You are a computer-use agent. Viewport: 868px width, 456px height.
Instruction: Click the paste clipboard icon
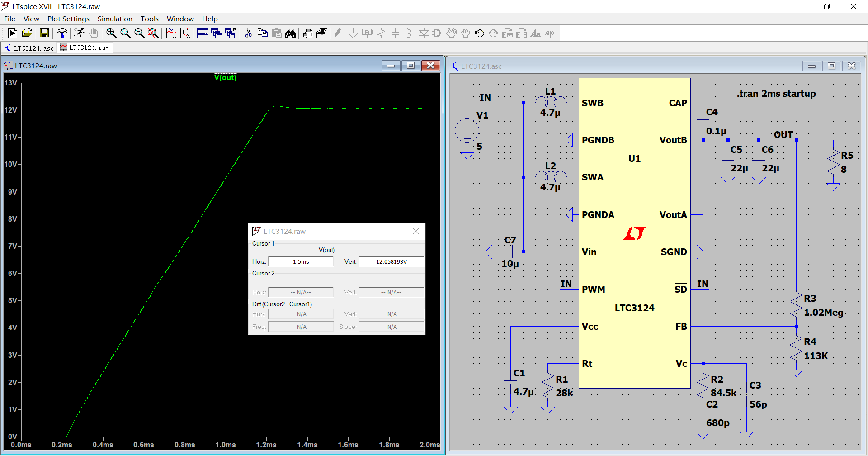[276, 33]
